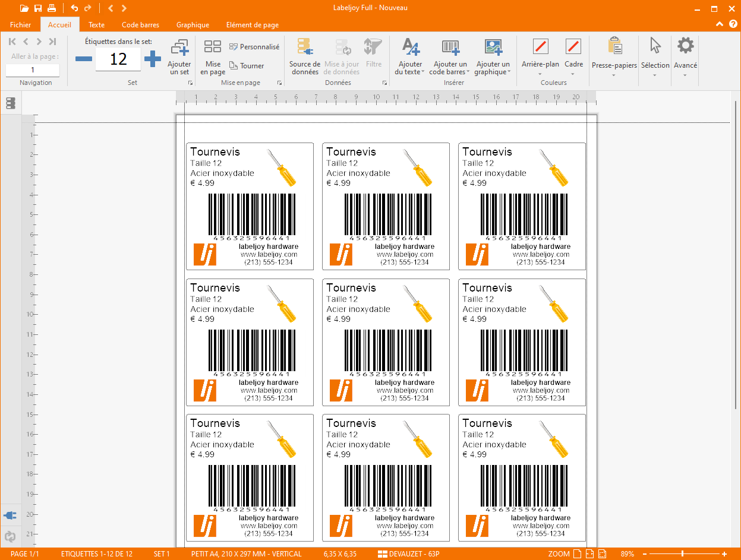The height and width of the screenshot is (560, 741).
Task: Click the Ajouter un graphique icon
Action: (493, 47)
